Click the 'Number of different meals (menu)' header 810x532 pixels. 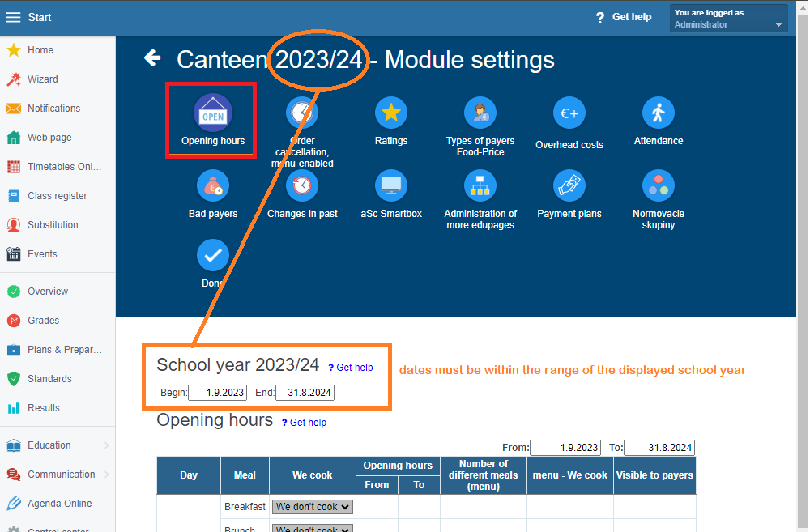[x=484, y=475]
